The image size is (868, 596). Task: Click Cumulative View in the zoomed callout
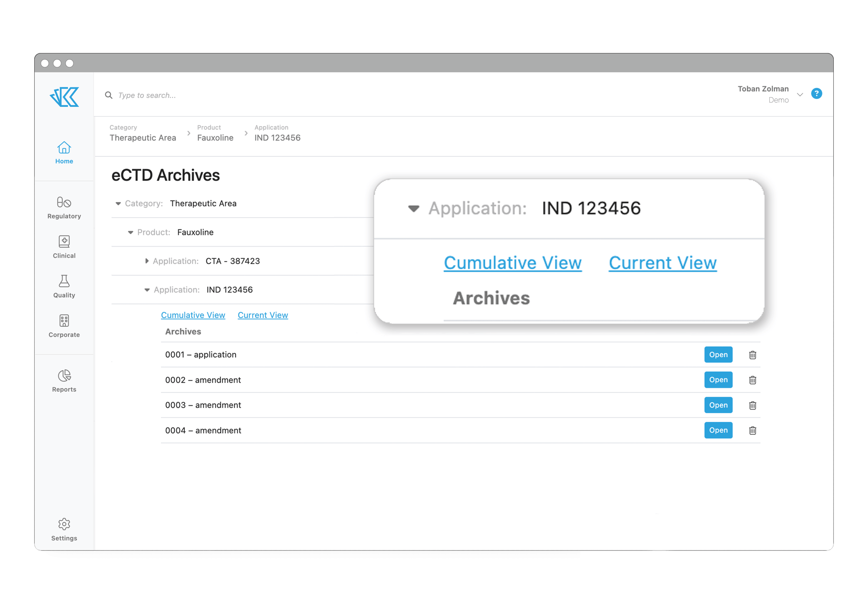512,263
